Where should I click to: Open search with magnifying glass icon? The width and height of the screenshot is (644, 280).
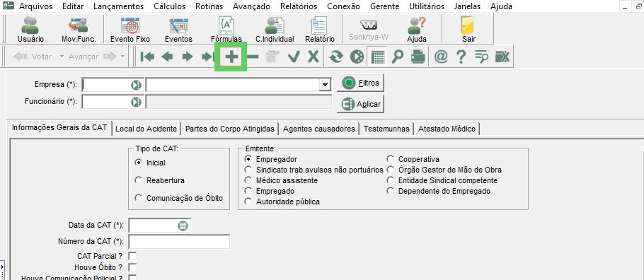[x=397, y=57]
